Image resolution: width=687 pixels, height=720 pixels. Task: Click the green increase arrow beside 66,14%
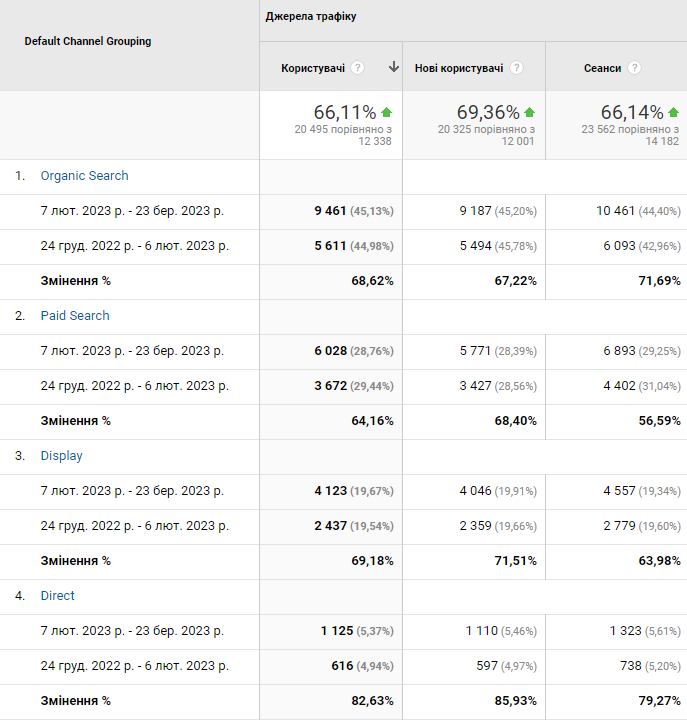tap(674, 112)
